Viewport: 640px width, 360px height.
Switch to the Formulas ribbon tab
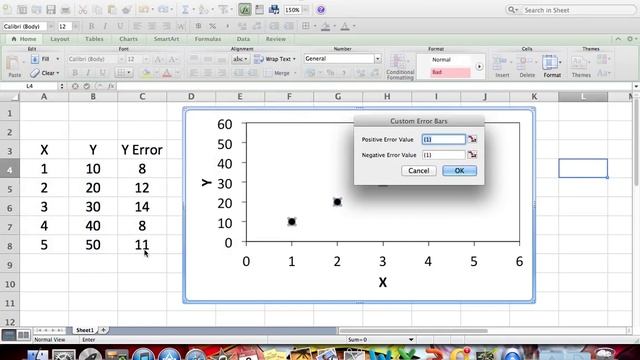click(x=208, y=39)
